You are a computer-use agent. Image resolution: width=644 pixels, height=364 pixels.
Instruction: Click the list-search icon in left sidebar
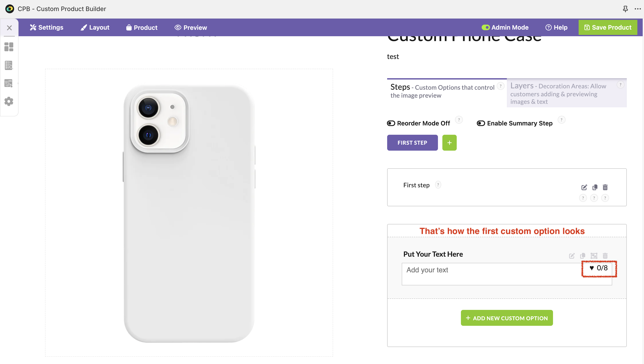coord(9,65)
